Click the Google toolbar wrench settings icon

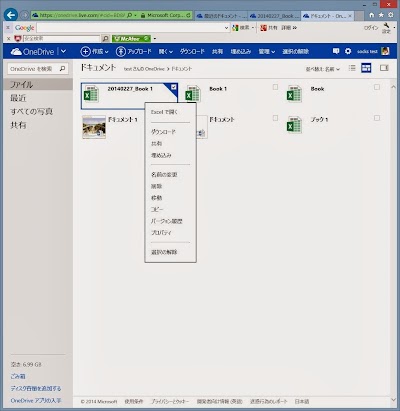pos(386,26)
